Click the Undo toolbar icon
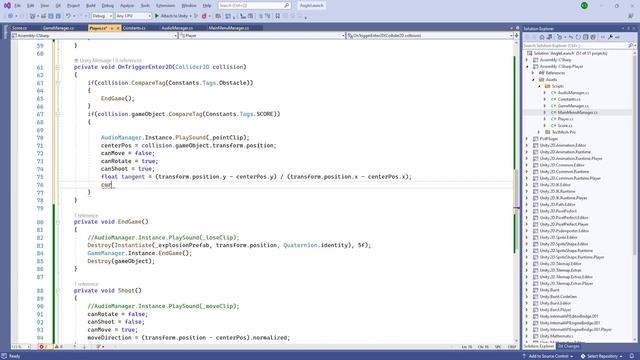 (68, 16)
